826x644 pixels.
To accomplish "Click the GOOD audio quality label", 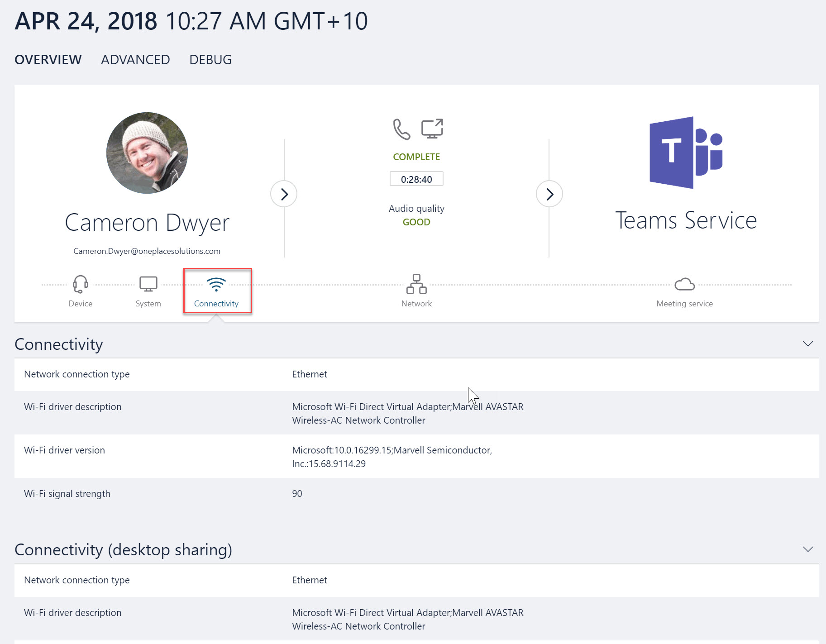I will (x=416, y=222).
